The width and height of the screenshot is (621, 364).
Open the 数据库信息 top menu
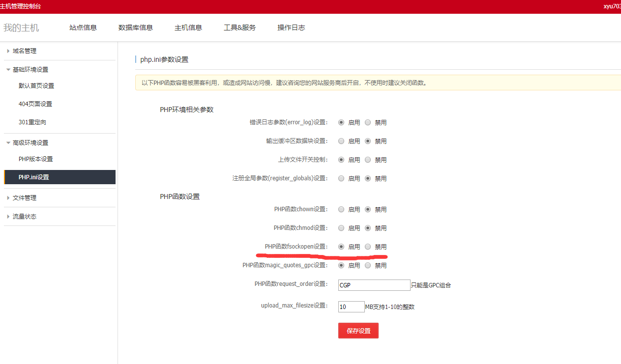click(x=136, y=28)
